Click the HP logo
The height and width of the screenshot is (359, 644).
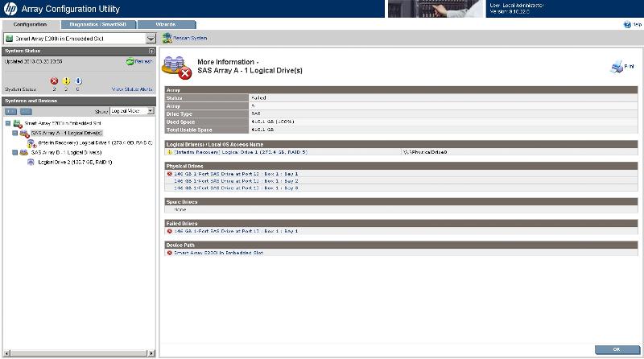(x=10, y=9)
